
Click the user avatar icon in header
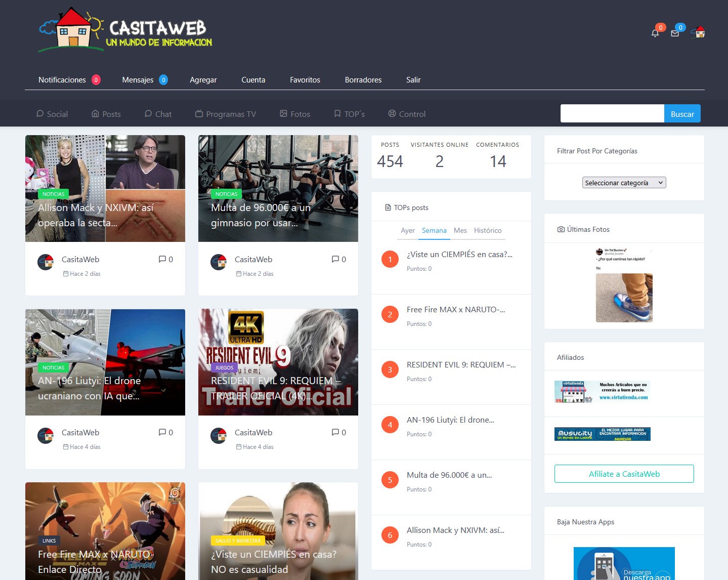click(x=700, y=32)
